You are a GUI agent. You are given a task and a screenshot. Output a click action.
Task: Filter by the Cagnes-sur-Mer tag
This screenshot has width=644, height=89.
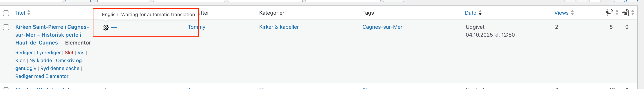coord(382,27)
